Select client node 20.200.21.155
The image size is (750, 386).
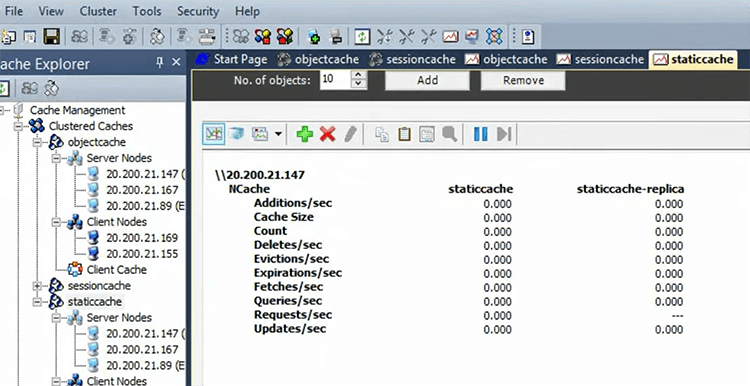pos(142,254)
